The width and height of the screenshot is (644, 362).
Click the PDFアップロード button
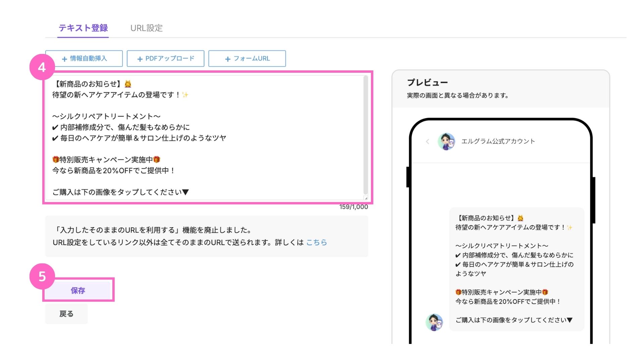coord(165,59)
